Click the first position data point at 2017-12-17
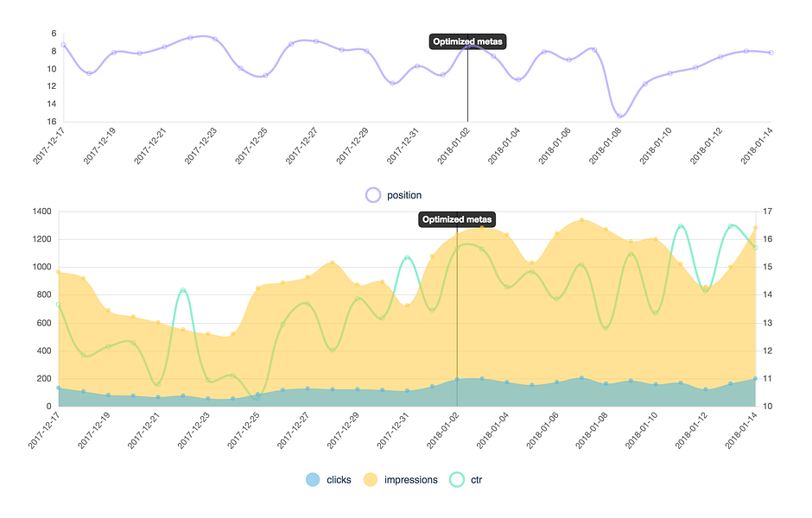 63,45
